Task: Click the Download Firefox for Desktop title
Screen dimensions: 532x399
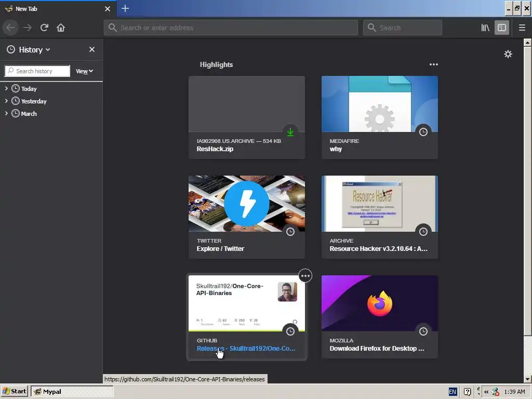Action: tap(377, 349)
